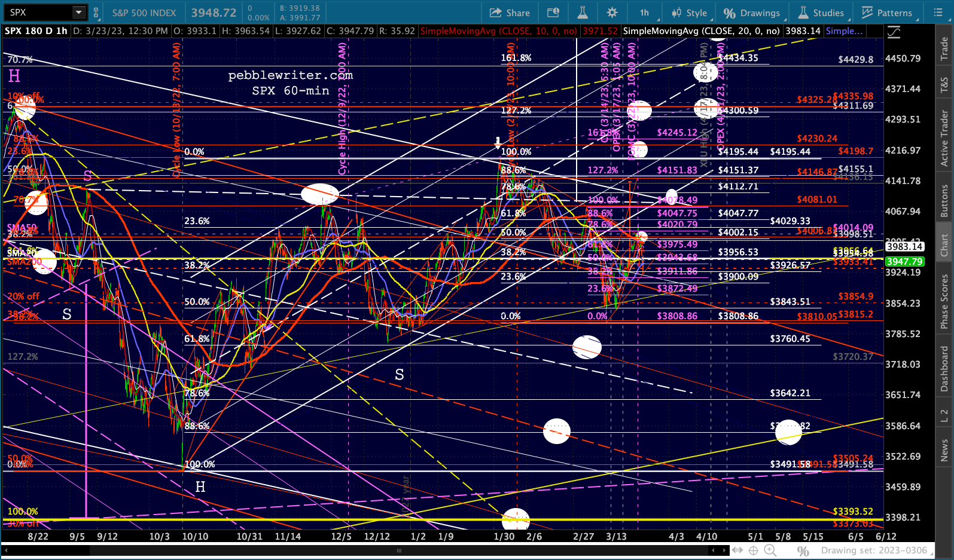The width and height of the screenshot is (954, 560).
Task: Click the clipboard link icon beside SPX
Action: (x=96, y=13)
